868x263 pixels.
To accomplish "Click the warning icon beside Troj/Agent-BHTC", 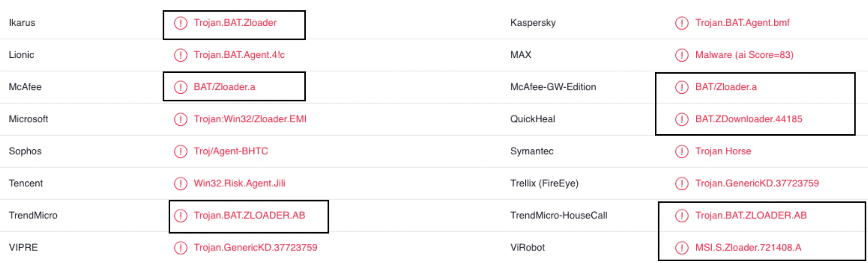I will coord(181,152).
